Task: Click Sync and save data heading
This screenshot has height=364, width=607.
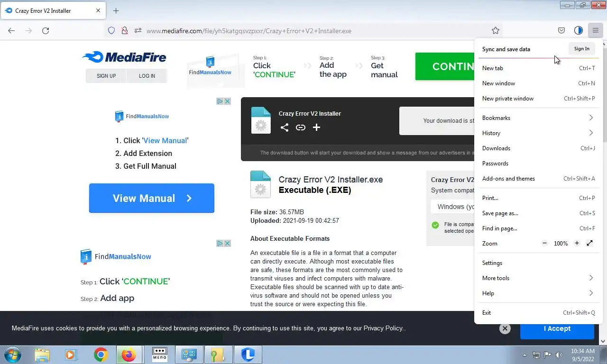Action: pyautogui.click(x=506, y=49)
